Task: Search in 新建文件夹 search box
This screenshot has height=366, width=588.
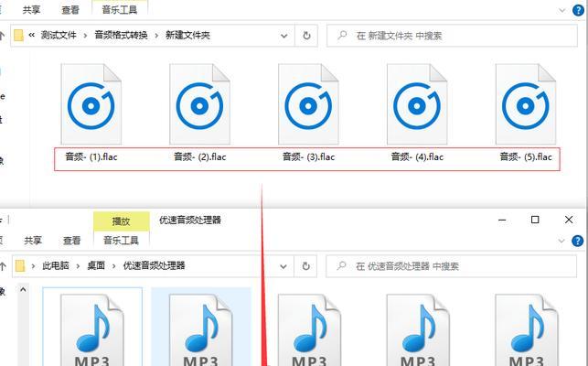Action: pos(452,36)
